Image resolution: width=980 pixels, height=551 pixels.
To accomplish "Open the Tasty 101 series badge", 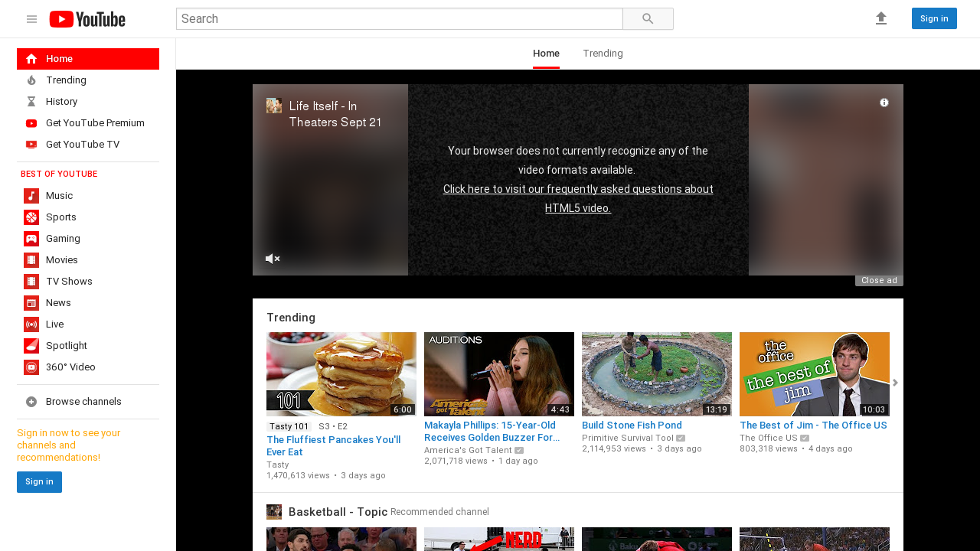I will coord(289,426).
